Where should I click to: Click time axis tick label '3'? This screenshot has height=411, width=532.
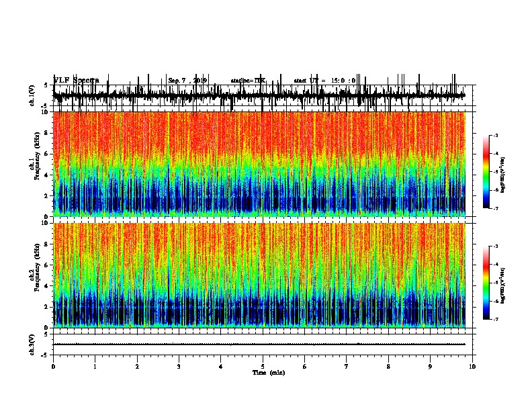(x=179, y=367)
